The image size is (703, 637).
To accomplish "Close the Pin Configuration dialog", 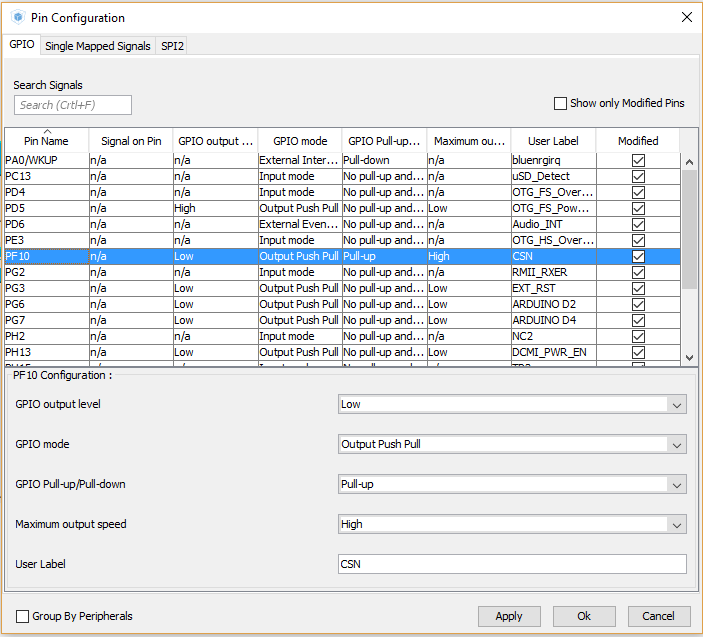I will [x=685, y=17].
